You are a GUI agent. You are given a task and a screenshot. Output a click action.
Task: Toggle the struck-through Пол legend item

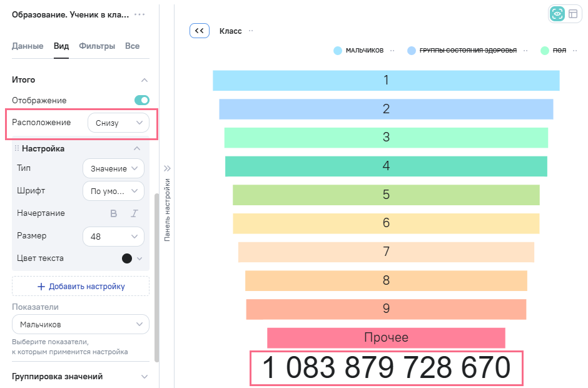[x=554, y=51]
